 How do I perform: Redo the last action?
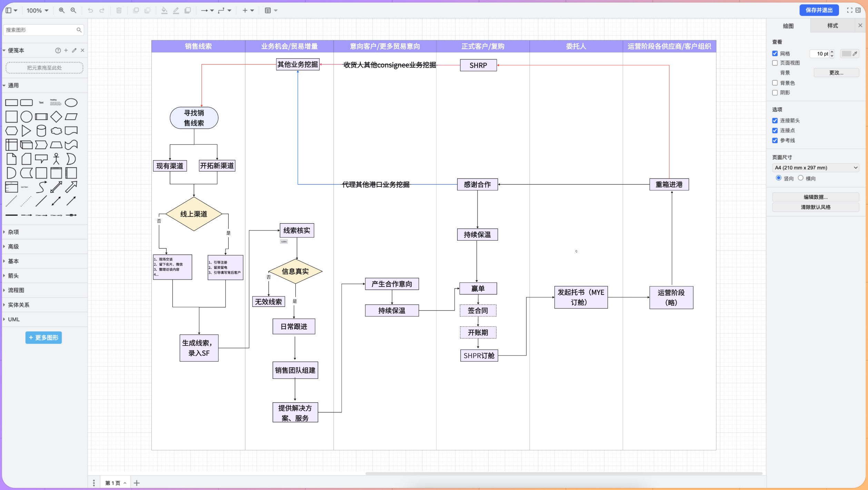tap(102, 10)
